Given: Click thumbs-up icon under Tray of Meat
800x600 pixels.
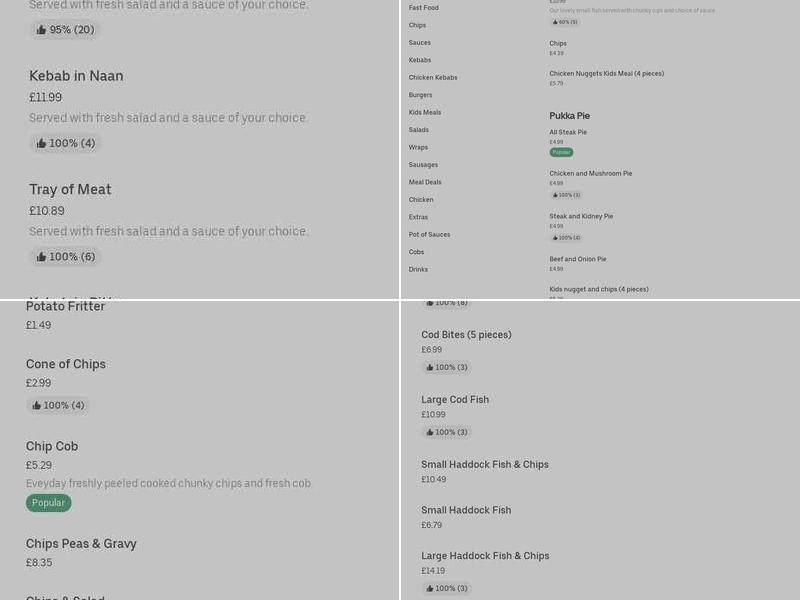Looking at the screenshot, I should 41,257.
